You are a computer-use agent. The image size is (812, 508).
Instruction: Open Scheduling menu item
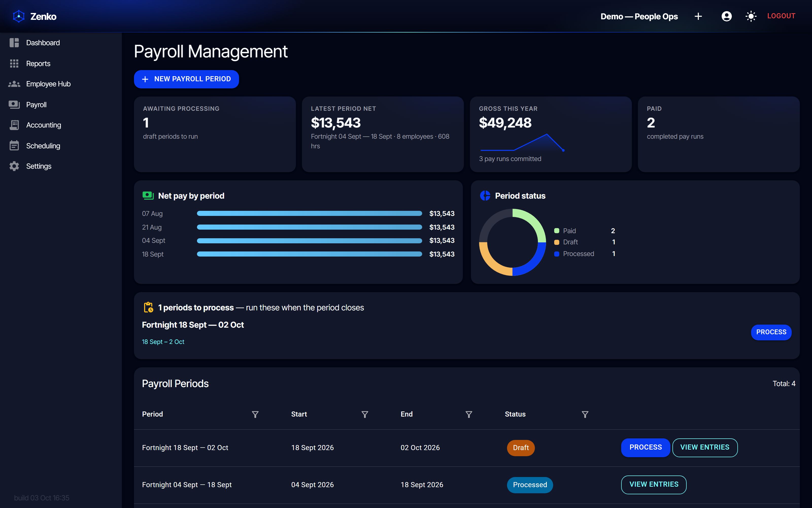[61, 146]
